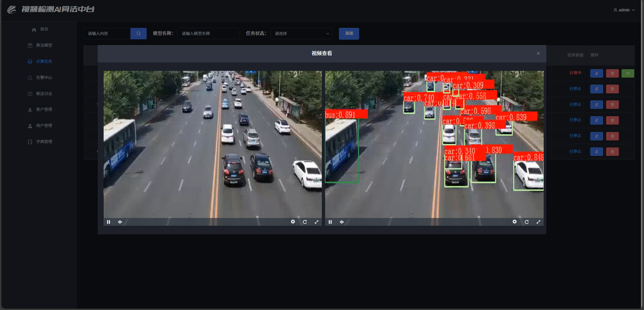This screenshot has width=644, height=310.
Task: Open video view for the 计算中 task
Action: (628, 73)
